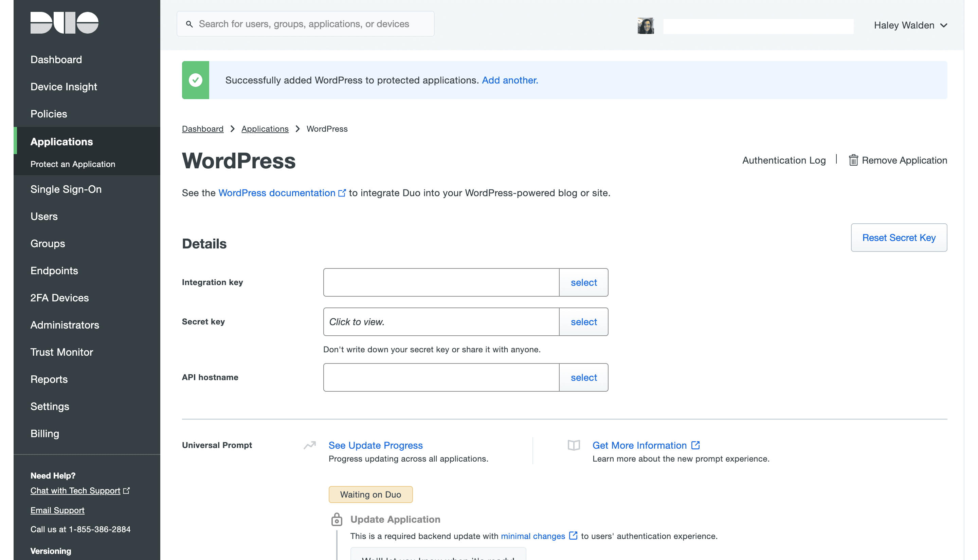Click the search magnifier icon

tap(189, 24)
